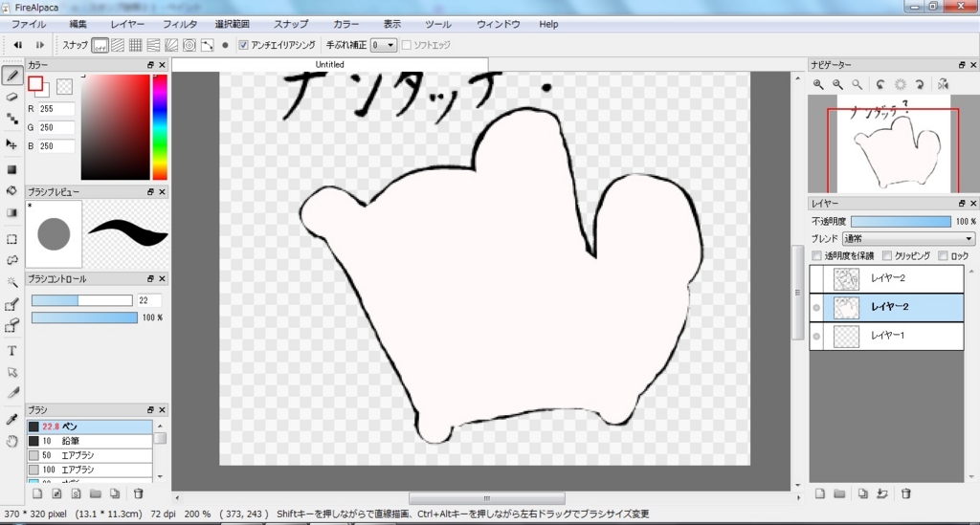Open the ファイル menu

[x=29, y=24]
